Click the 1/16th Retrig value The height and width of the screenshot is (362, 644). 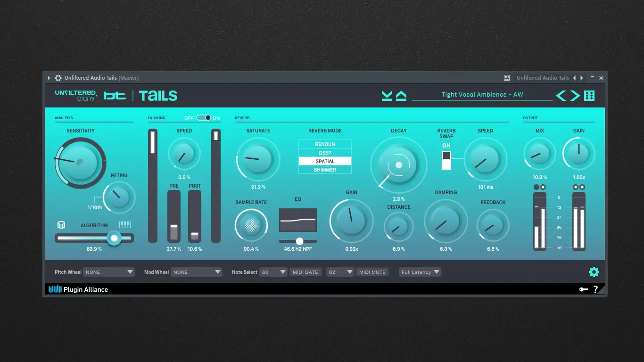coord(94,207)
